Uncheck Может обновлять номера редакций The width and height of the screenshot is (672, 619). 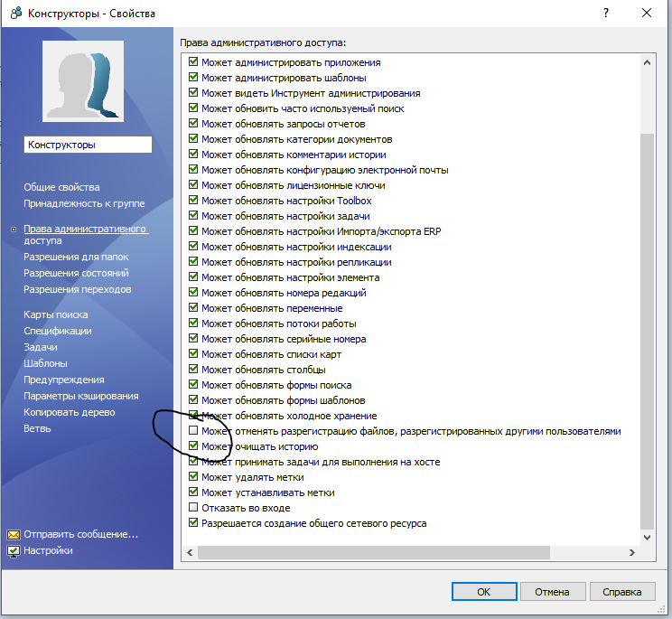pyautogui.click(x=193, y=293)
